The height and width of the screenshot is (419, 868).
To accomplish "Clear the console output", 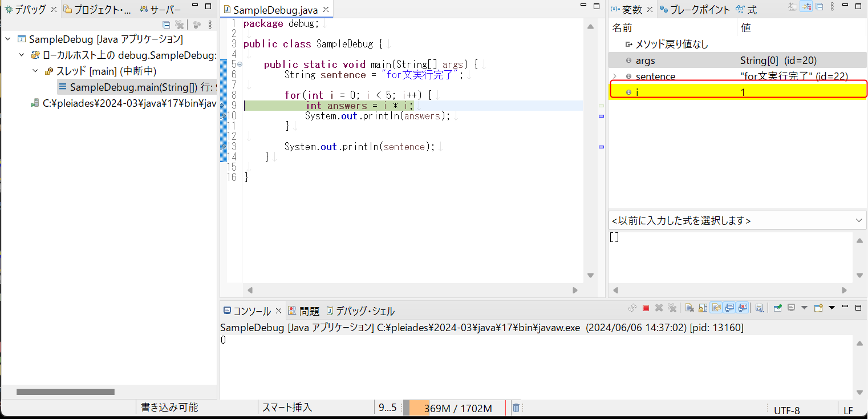I will (689, 308).
